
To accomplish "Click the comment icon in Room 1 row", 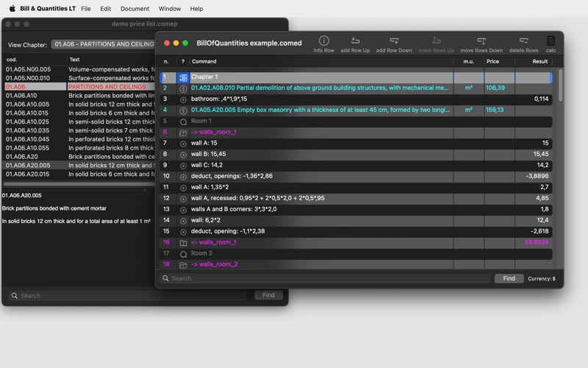I will (183, 121).
